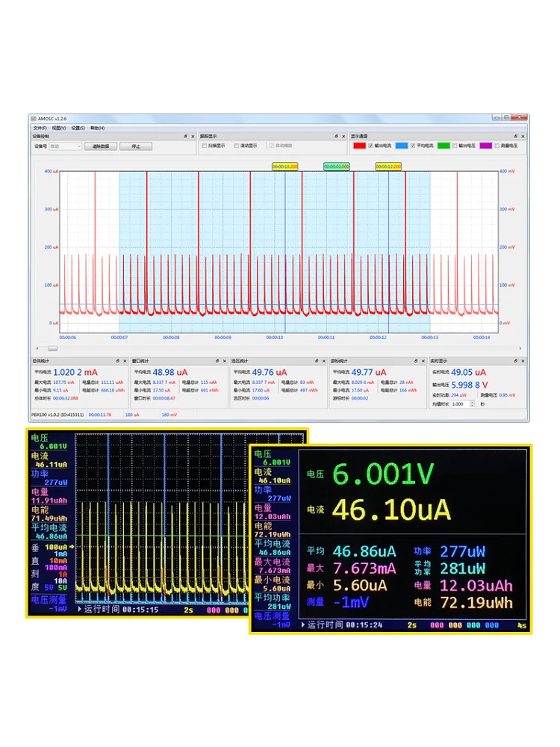Check the 输出电压 channel
This screenshot has height=747, width=560.
(x=455, y=146)
